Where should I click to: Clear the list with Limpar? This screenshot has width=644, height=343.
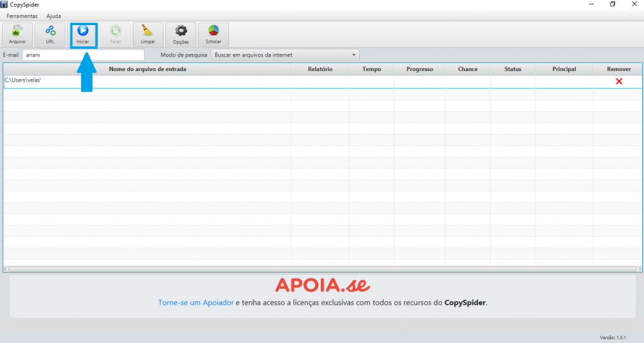click(148, 35)
